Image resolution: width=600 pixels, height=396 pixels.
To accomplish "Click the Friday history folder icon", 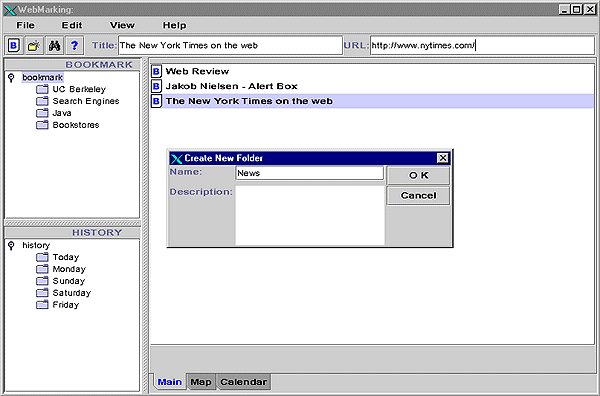I will tap(42, 305).
